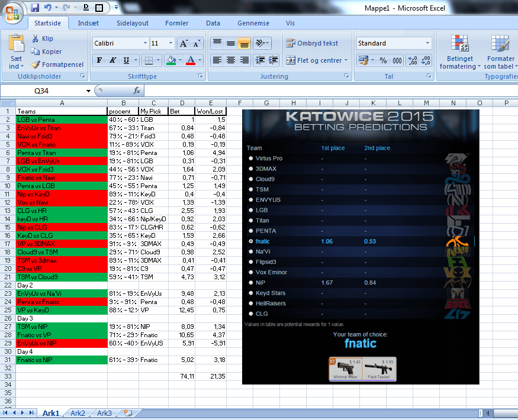
Task: Click the Sæt ind paste icon
Action: pyautogui.click(x=16, y=44)
